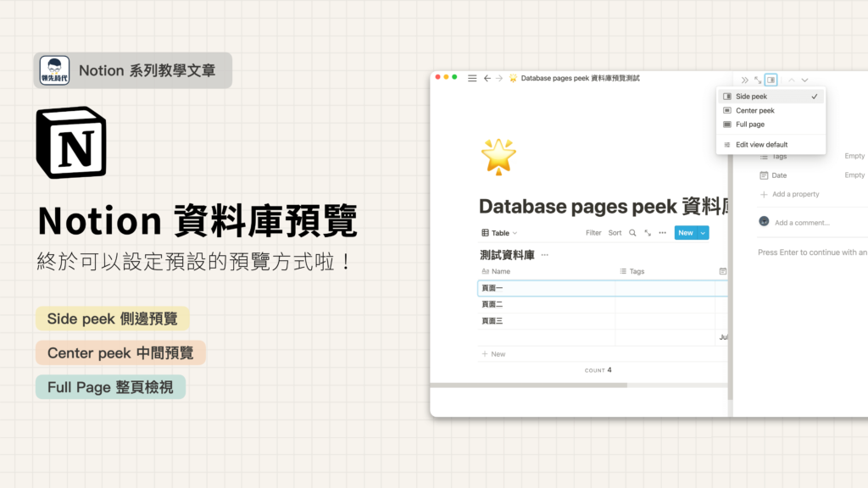The width and height of the screenshot is (868, 488).
Task: Click the Add a comment field
Action: [801, 223]
